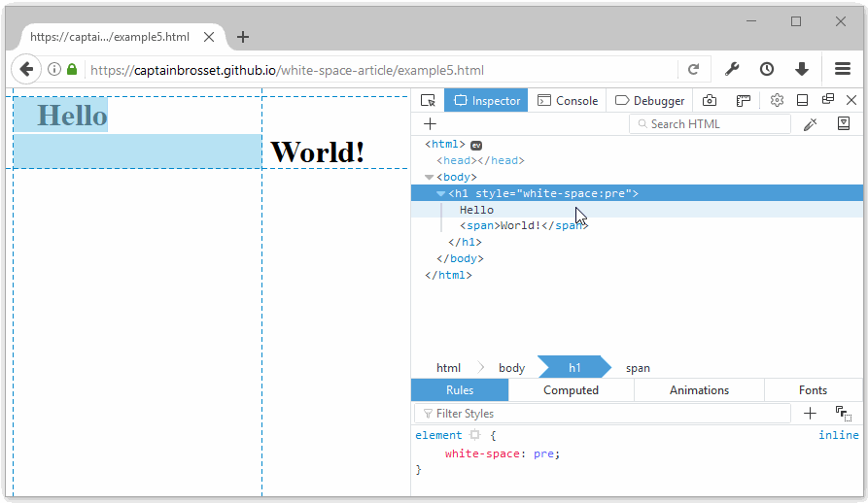Toggle pseudo-class panel in Rules

tap(843, 414)
